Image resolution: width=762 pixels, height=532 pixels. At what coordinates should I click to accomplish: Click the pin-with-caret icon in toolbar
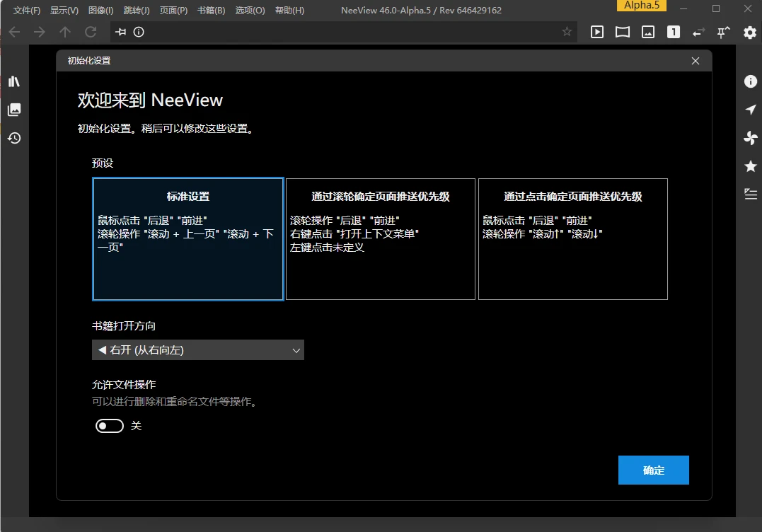coord(724,32)
